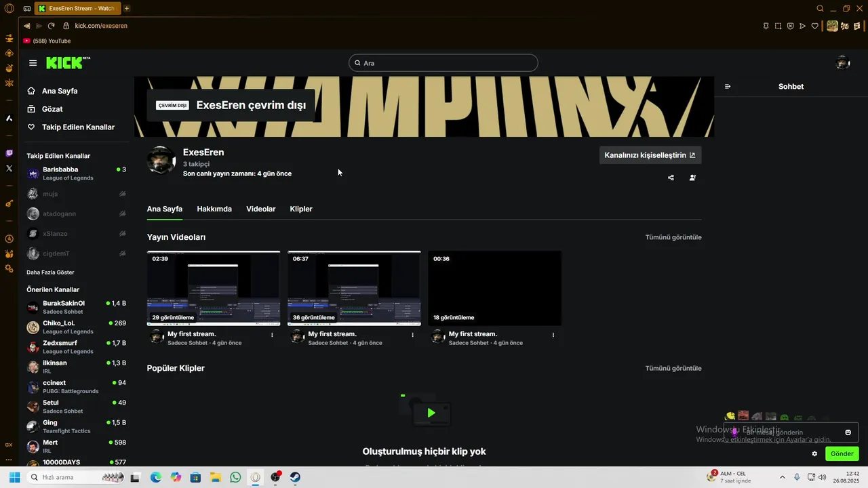Open Windows Start menu
Screen dimensions: 868x488
[x=14, y=477]
